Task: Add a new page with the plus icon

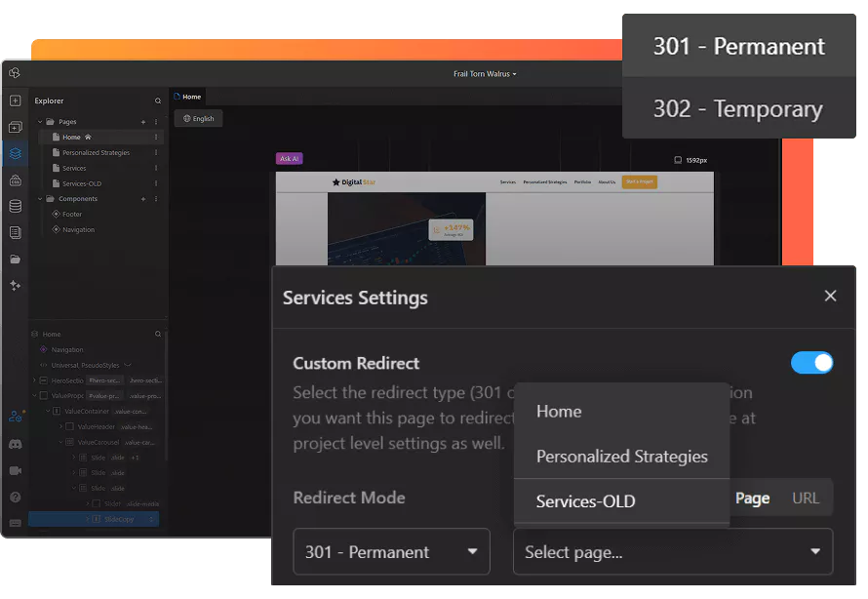Action: (x=144, y=122)
